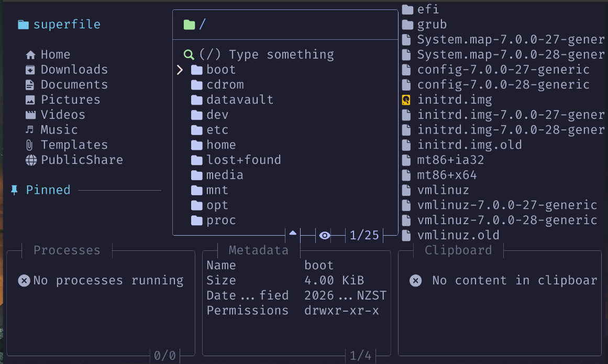The height and width of the screenshot is (364, 608).
Task: Open Downloads in the sidebar
Action: [x=74, y=70]
